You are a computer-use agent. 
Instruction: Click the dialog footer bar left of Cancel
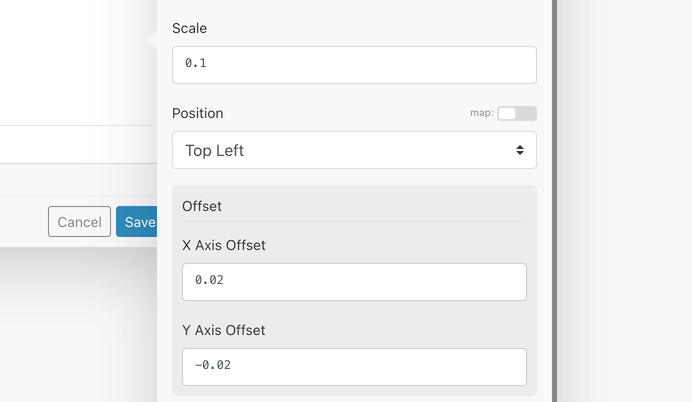coord(22,222)
